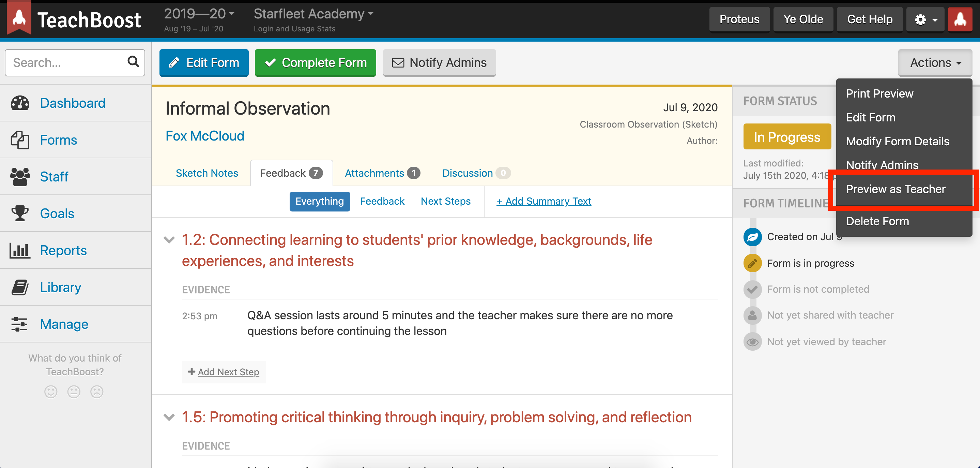Screen dimensions: 980x468
Task: Open the settings gear dropdown
Action: 925,19
